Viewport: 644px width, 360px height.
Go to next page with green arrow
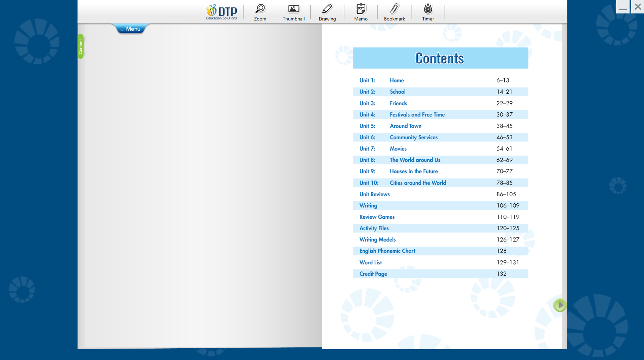[560, 305]
